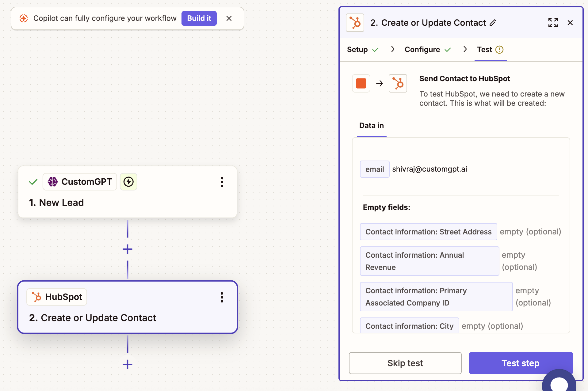Viewport: 588px width, 391px height.
Task: Click the chevron between Configure and Test
Action: 465,49
